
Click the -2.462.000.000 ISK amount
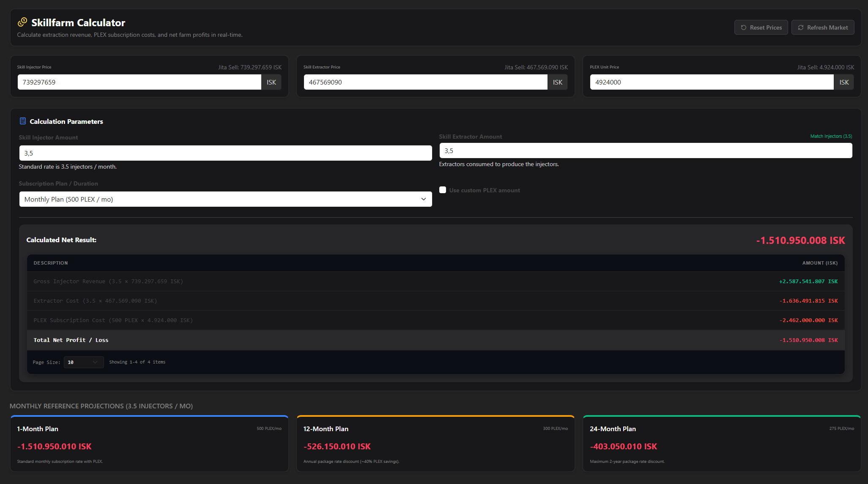point(808,320)
